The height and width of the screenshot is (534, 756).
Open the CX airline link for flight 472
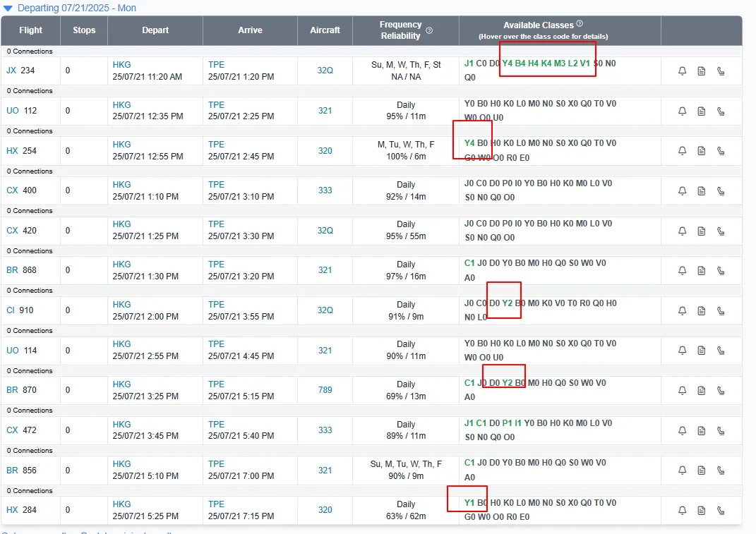(x=12, y=430)
